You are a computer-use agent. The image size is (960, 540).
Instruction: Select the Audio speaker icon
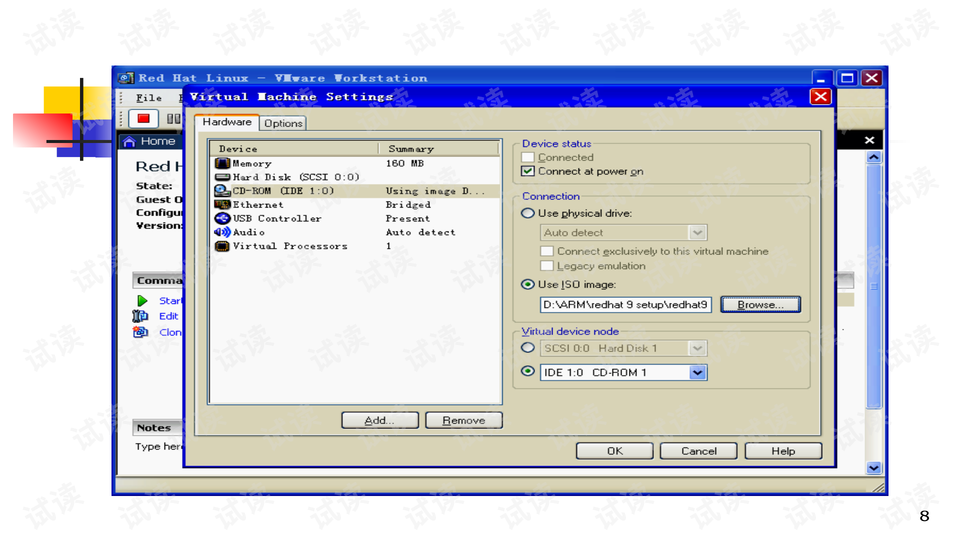(x=222, y=232)
